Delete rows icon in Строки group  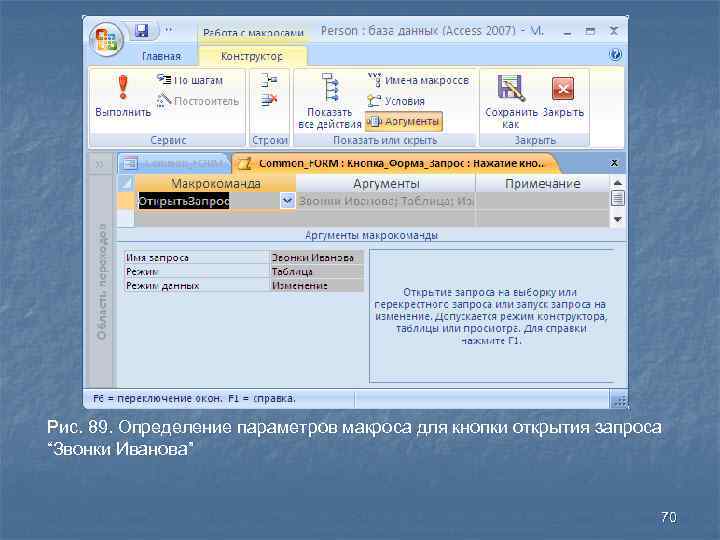269,100
